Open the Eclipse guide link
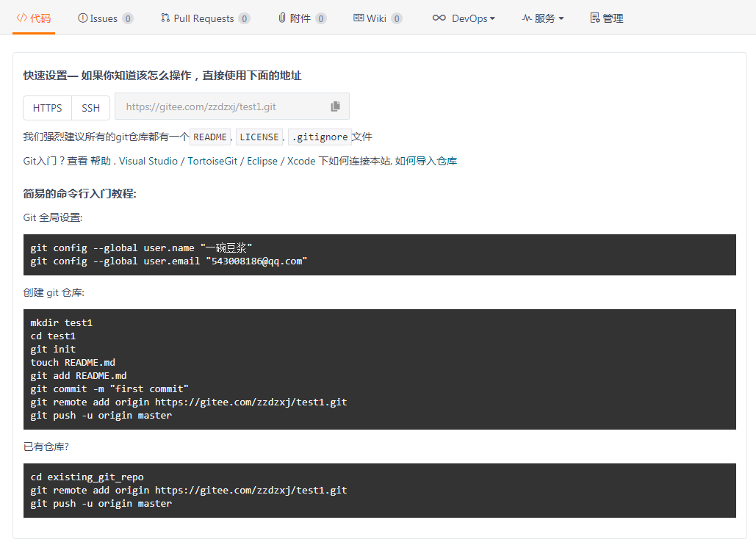This screenshot has width=756, height=553. tap(262, 161)
